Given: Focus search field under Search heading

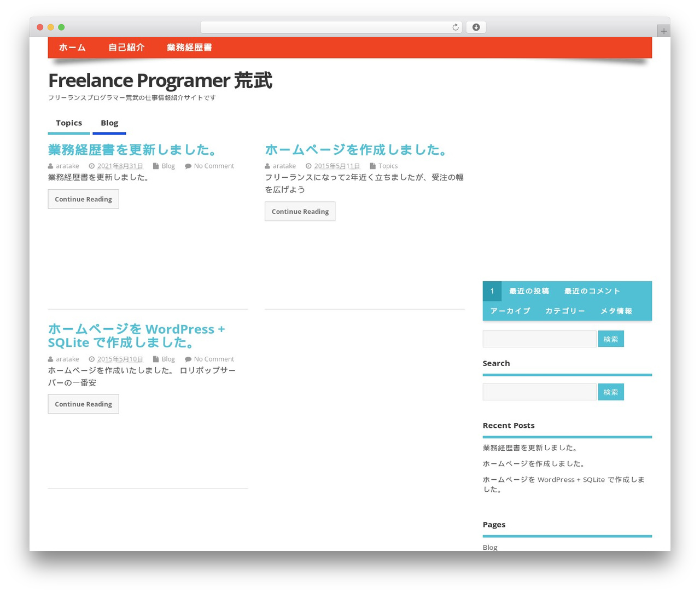Looking at the screenshot, I should click(539, 392).
